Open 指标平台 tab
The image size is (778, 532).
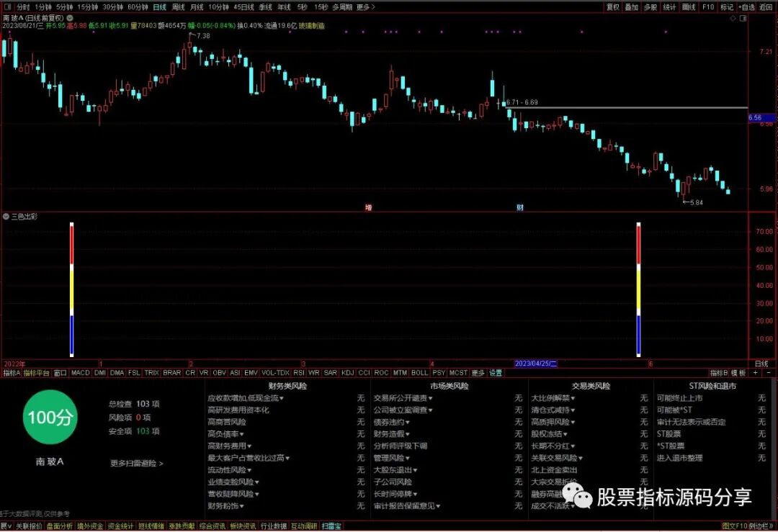[37, 373]
